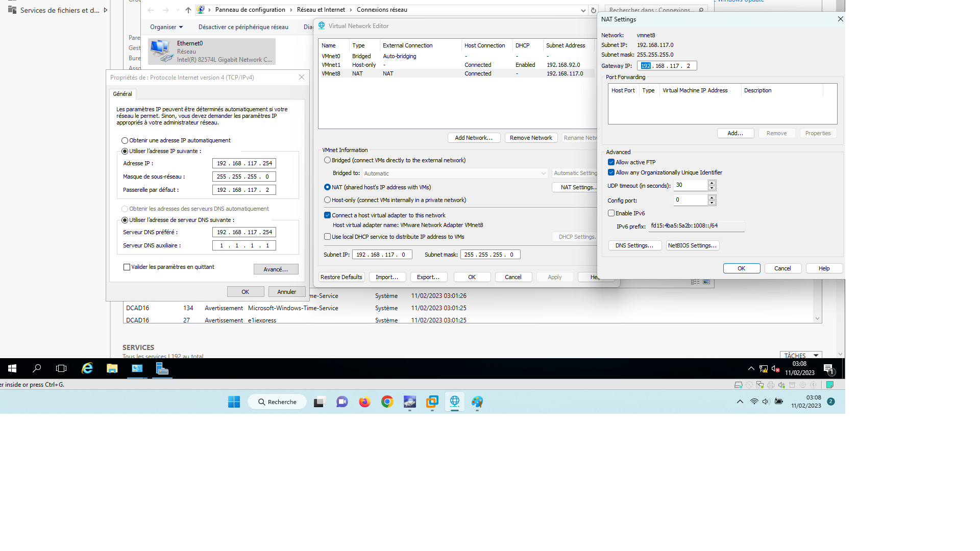Open File Explorer in guest taskbar
The image size is (980, 551).
112,368
